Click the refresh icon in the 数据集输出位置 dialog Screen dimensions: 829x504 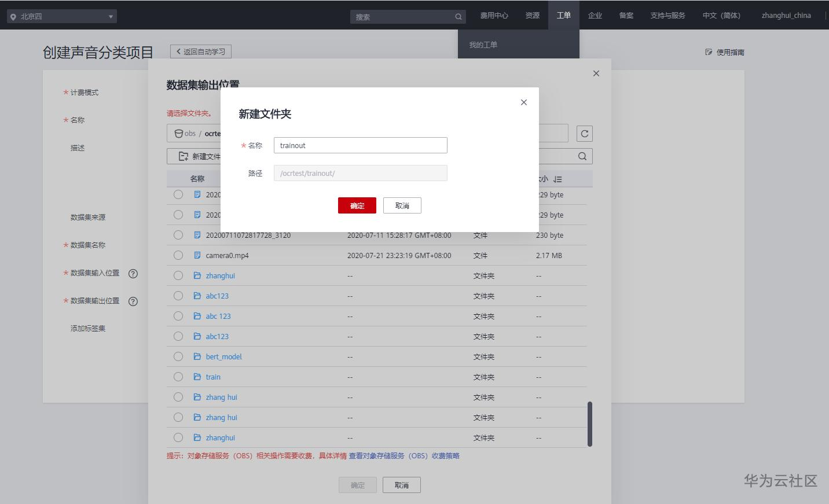[x=585, y=134]
